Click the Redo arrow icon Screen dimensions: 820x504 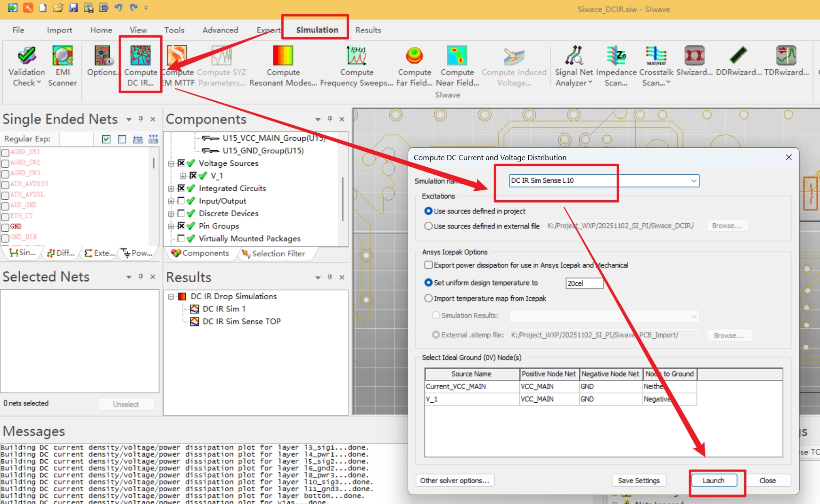pyautogui.click(x=133, y=8)
